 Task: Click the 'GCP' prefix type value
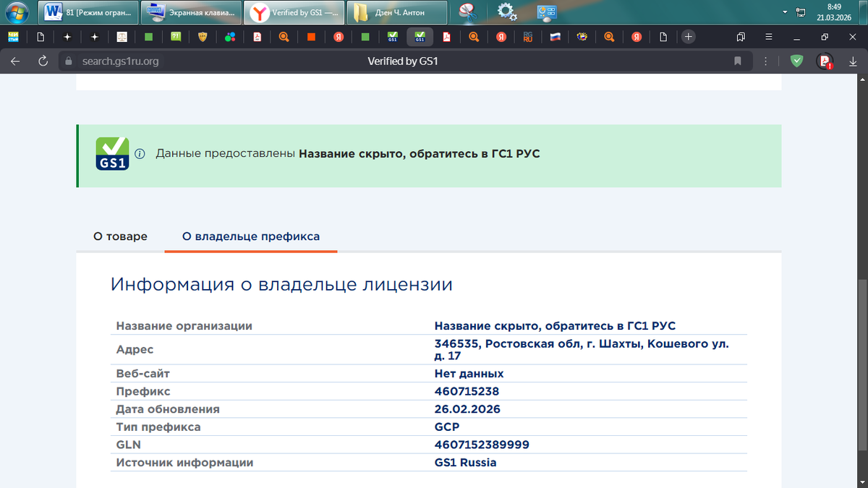[x=447, y=427]
